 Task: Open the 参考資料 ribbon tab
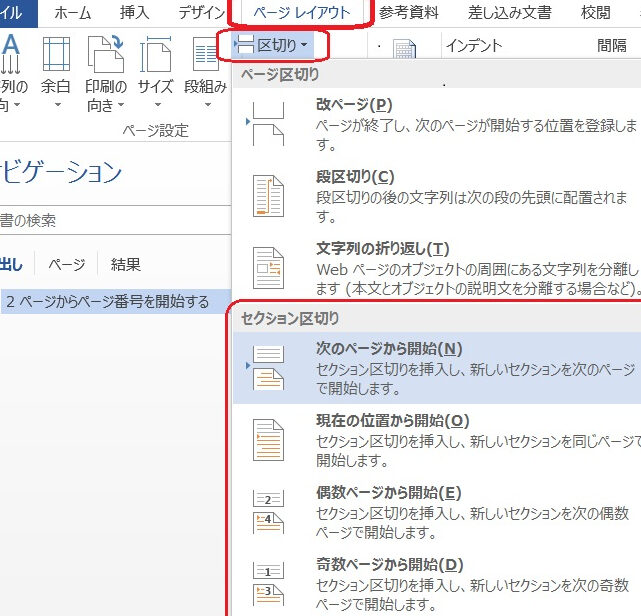(408, 13)
